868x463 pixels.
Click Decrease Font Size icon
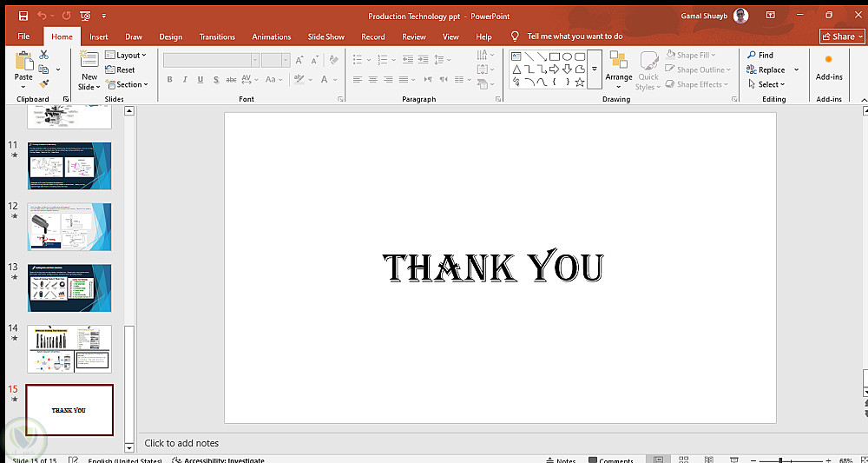coord(315,60)
